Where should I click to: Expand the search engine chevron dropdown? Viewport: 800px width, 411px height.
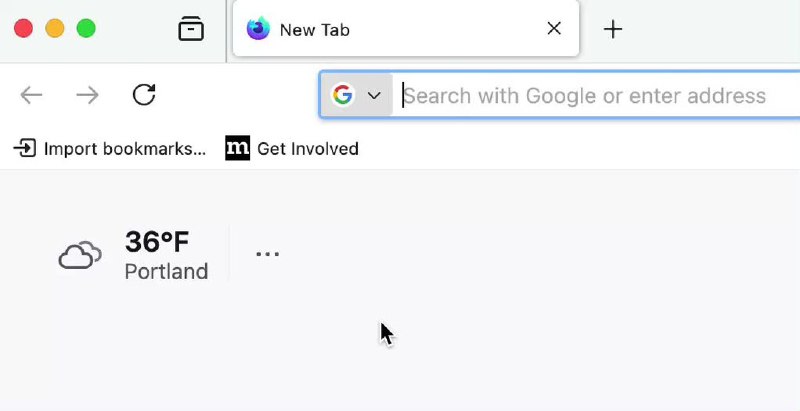[x=375, y=95]
